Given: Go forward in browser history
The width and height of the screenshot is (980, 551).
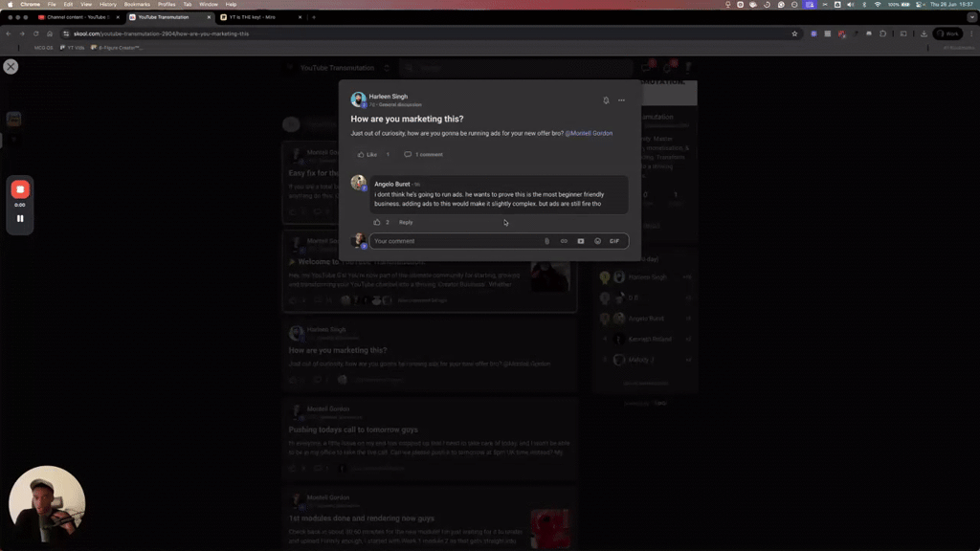Looking at the screenshot, I should (x=22, y=33).
